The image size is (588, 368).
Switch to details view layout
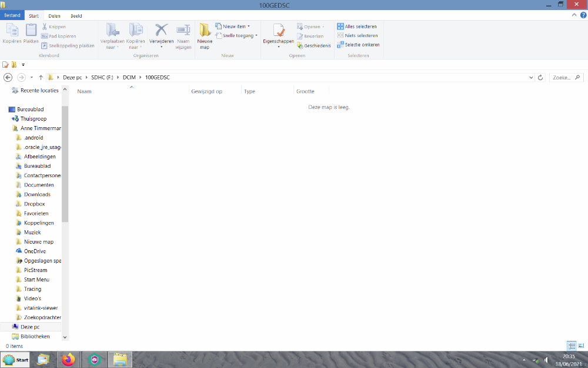[572, 346]
